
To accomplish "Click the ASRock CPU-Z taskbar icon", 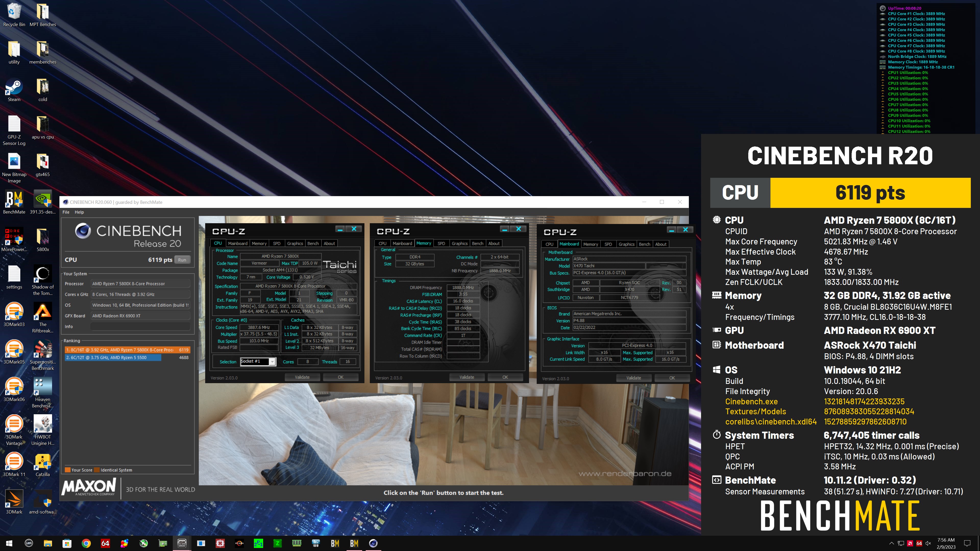I will tap(182, 543).
